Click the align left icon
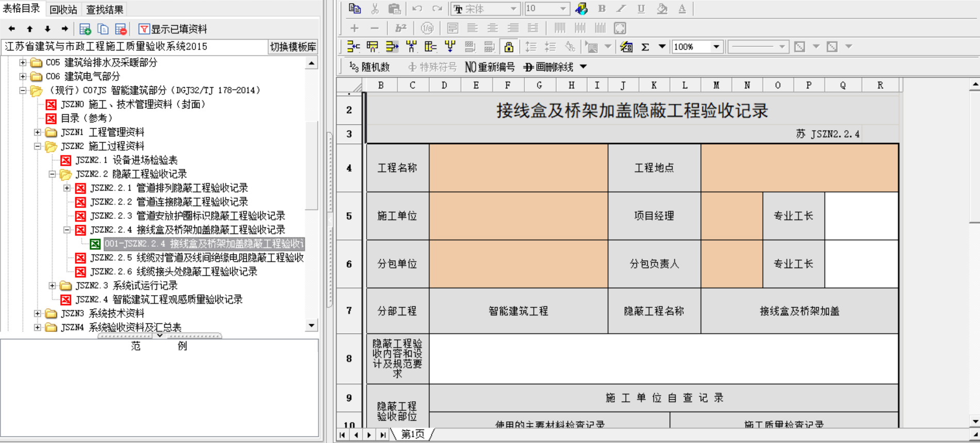The width and height of the screenshot is (980, 443). click(x=472, y=28)
